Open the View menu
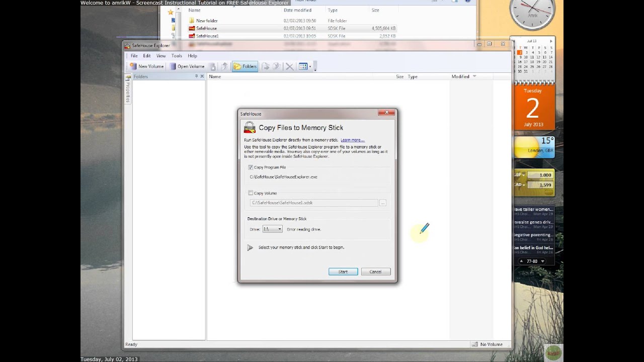This screenshot has width=644, height=362. 161,56
